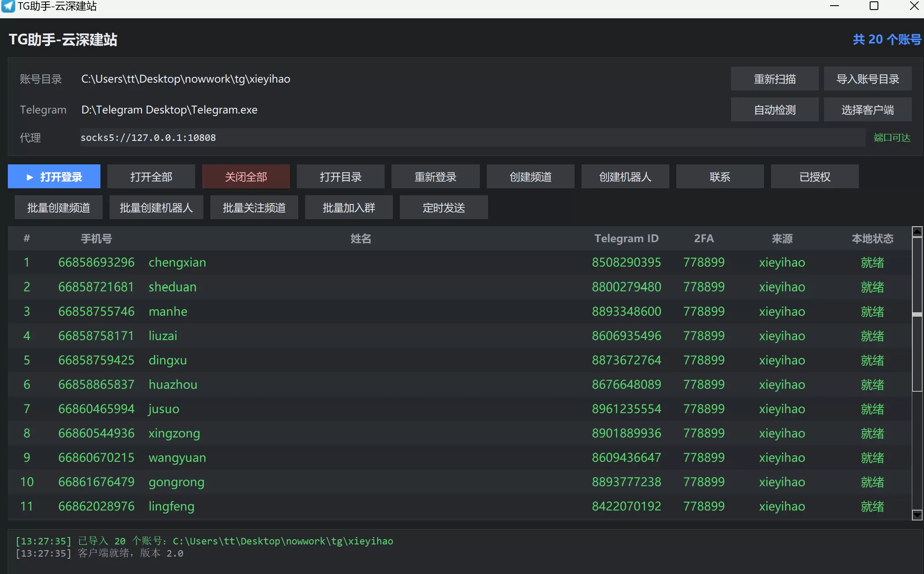The height and width of the screenshot is (574, 924).
Task: Click the 重新扫描 button
Action: pyautogui.click(x=774, y=79)
